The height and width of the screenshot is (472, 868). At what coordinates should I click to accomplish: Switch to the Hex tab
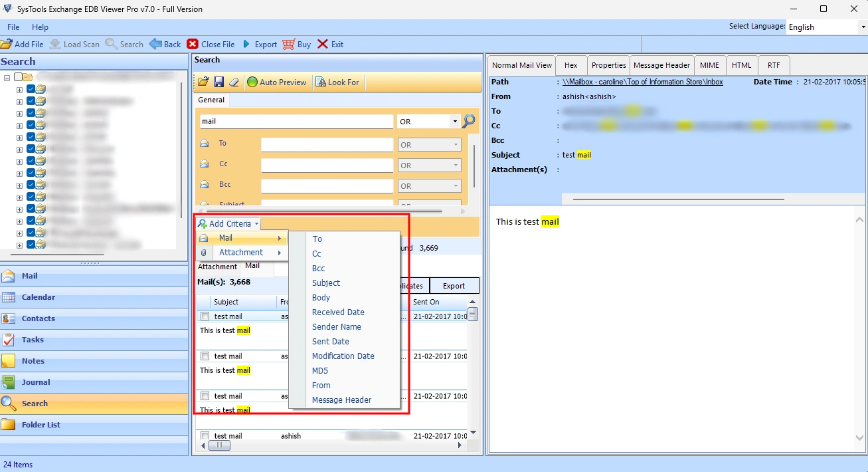point(571,65)
